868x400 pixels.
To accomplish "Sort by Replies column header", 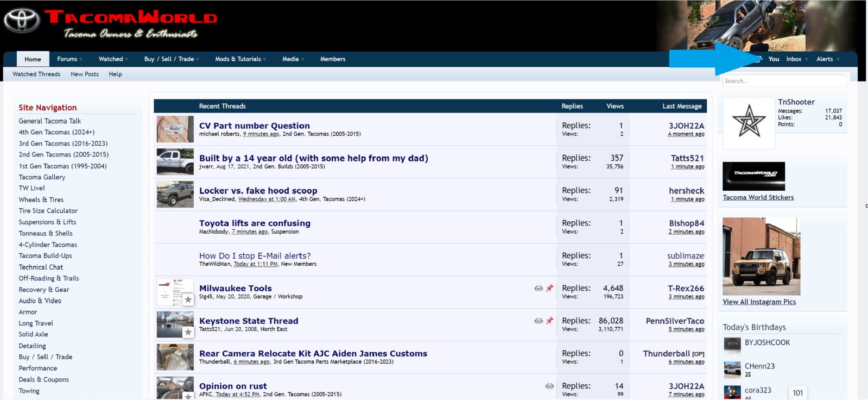I will pos(572,106).
